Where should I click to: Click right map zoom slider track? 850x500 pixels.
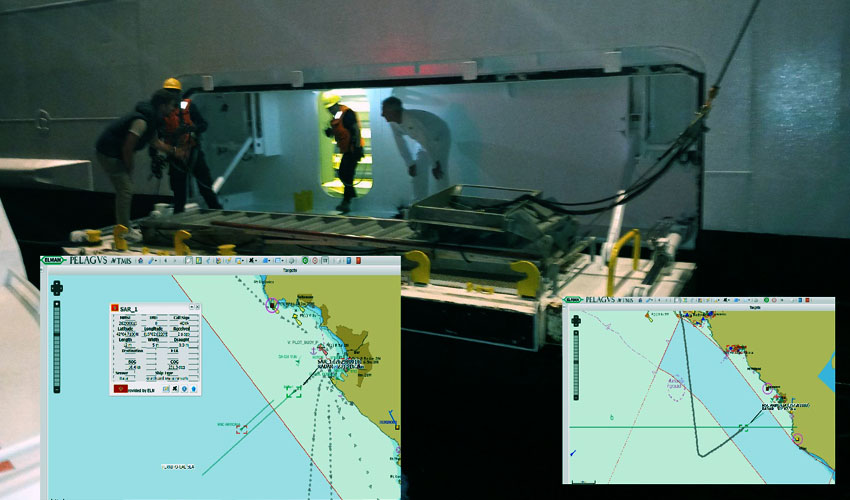click(x=576, y=366)
